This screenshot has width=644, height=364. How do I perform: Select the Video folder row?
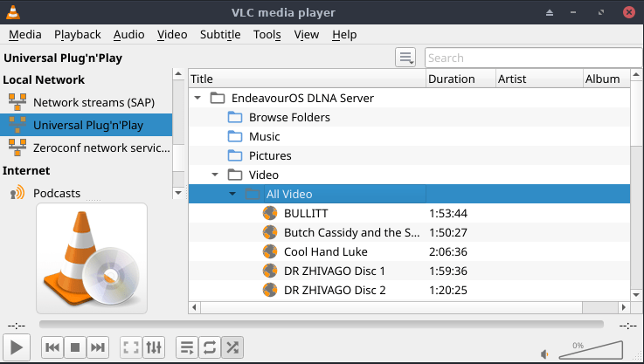pyautogui.click(x=409, y=175)
